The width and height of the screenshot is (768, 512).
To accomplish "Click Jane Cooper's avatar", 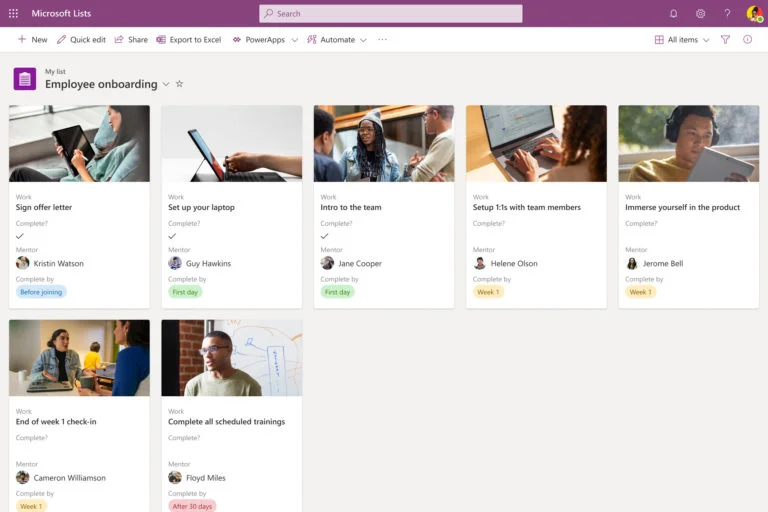I will [x=327, y=263].
